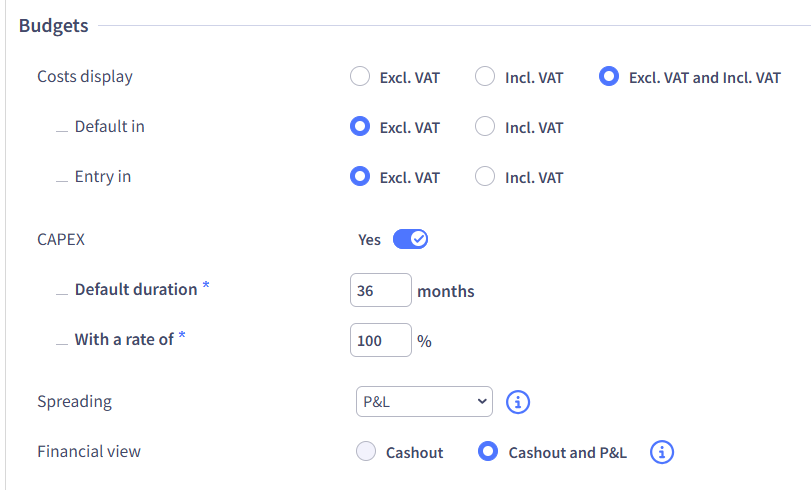Toggle the CAPEX switch off
811x490 pixels.
pyautogui.click(x=410, y=239)
